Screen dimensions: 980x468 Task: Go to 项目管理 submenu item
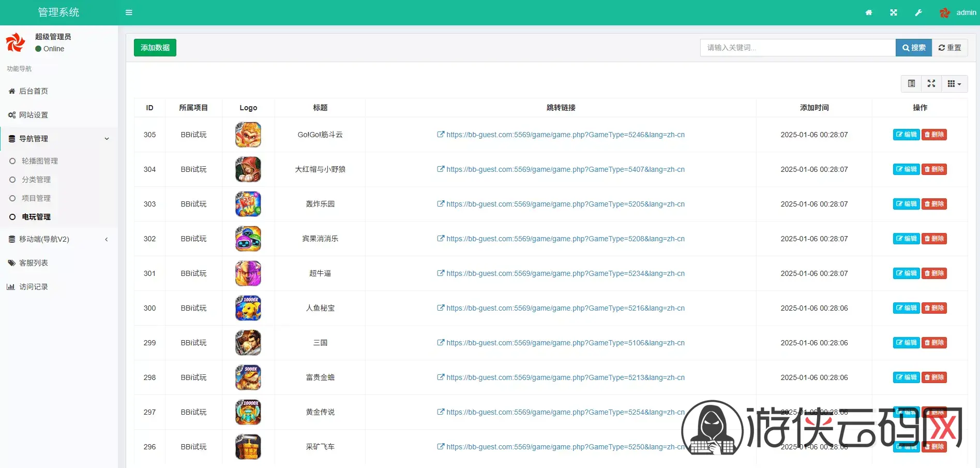tap(36, 198)
